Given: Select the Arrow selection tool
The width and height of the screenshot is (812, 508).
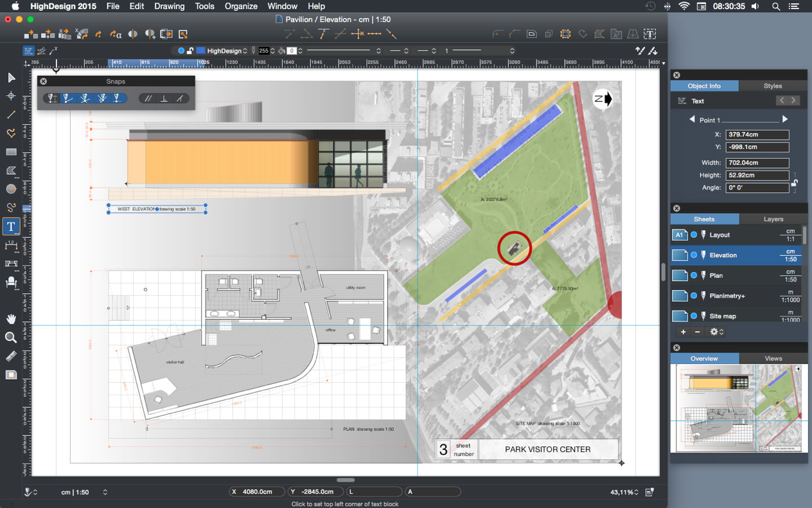Looking at the screenshot, I should tap(11, 78).
